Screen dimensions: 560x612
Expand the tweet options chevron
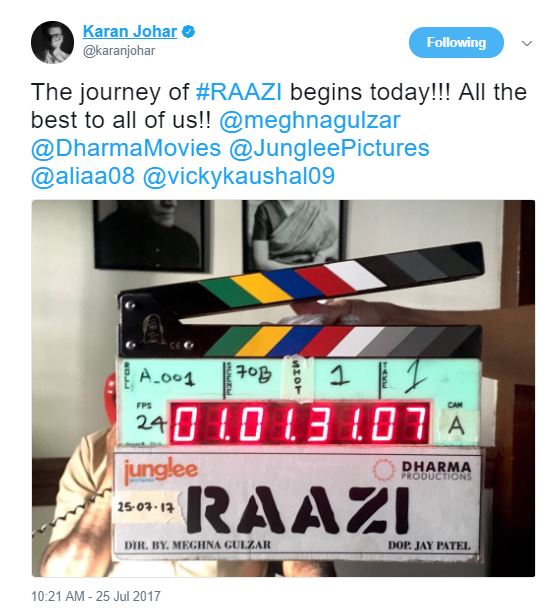527,43
